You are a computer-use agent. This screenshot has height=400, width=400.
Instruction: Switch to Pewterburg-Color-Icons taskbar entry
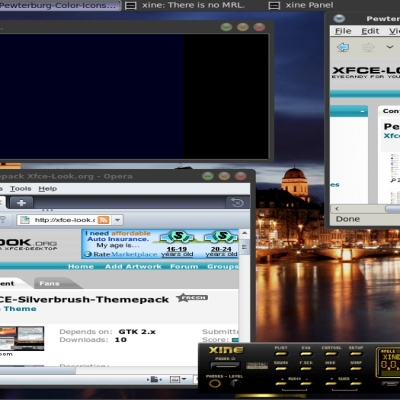[x=59, y=5]
